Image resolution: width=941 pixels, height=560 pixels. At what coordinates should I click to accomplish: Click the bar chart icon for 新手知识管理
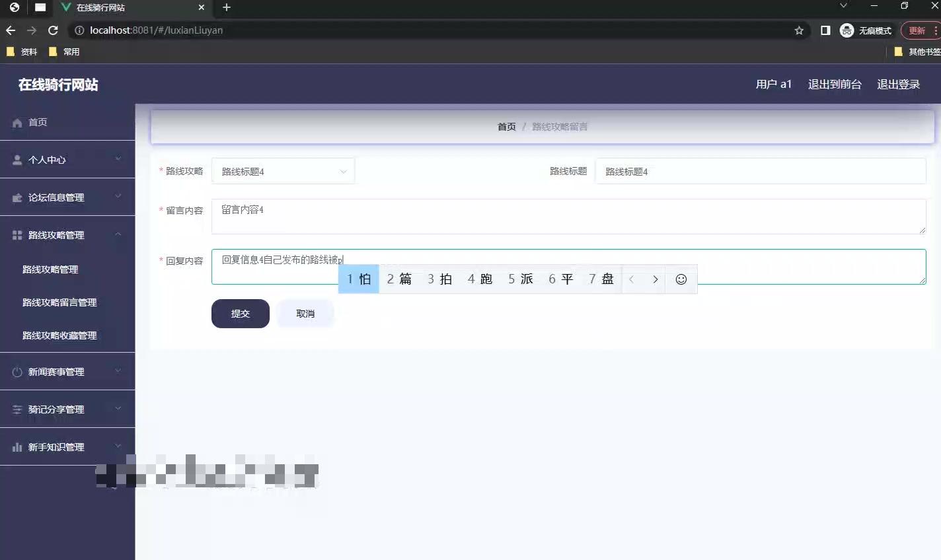pos(15,446)
